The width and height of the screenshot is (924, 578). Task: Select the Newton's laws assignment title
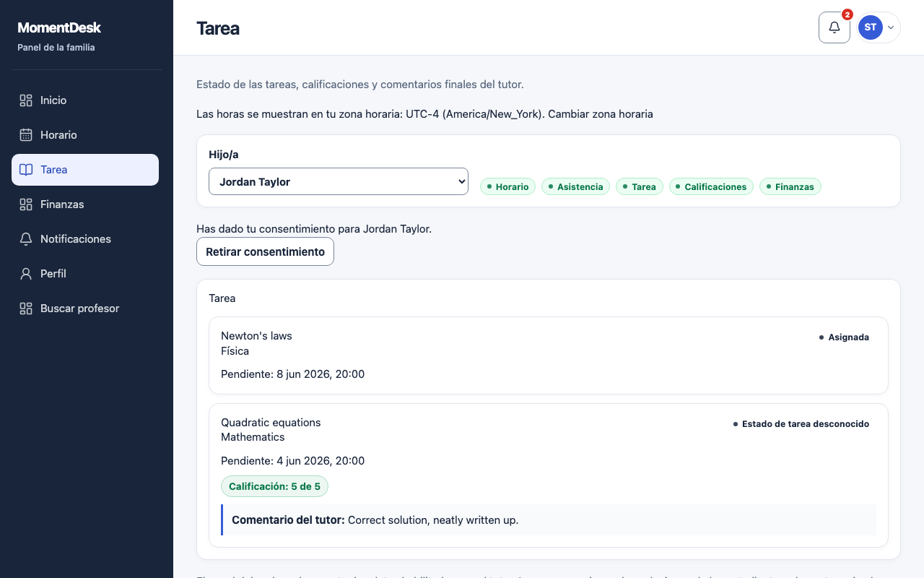[256, 335]
